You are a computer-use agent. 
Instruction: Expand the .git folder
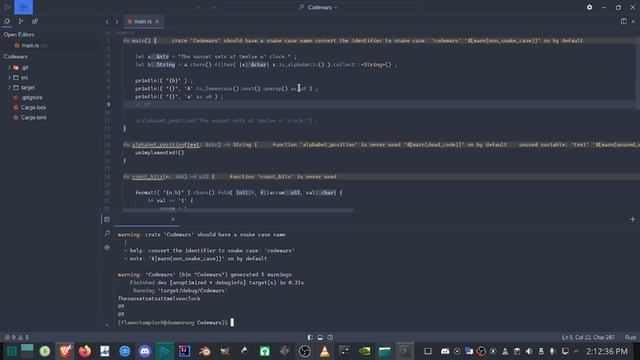pyautogui.click(x=9, y=67)
